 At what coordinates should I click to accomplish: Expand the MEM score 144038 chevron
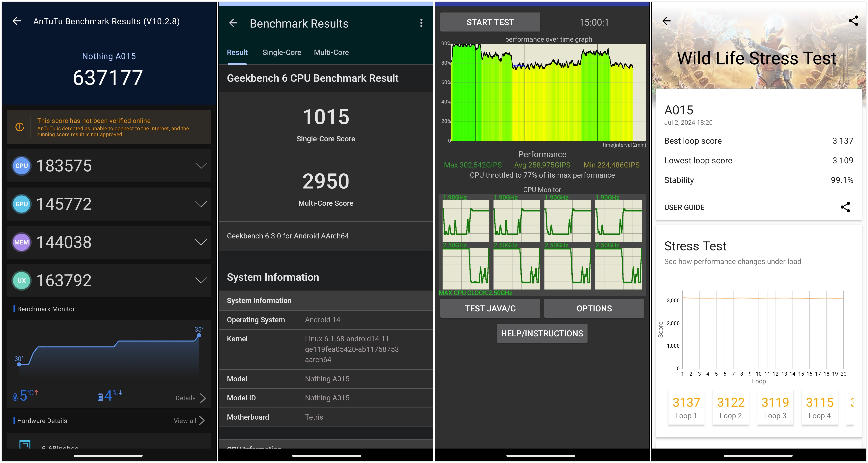(x=201, y=242)
